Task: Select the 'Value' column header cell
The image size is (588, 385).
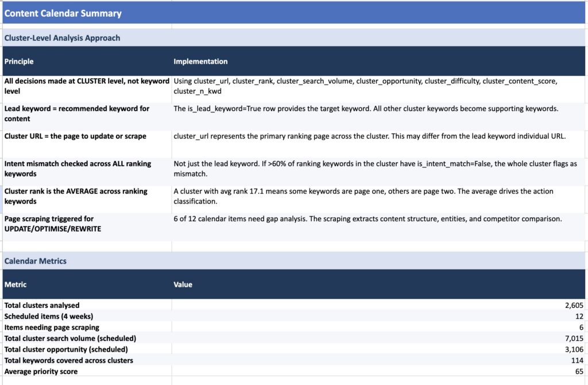Action: click(378, 284)
